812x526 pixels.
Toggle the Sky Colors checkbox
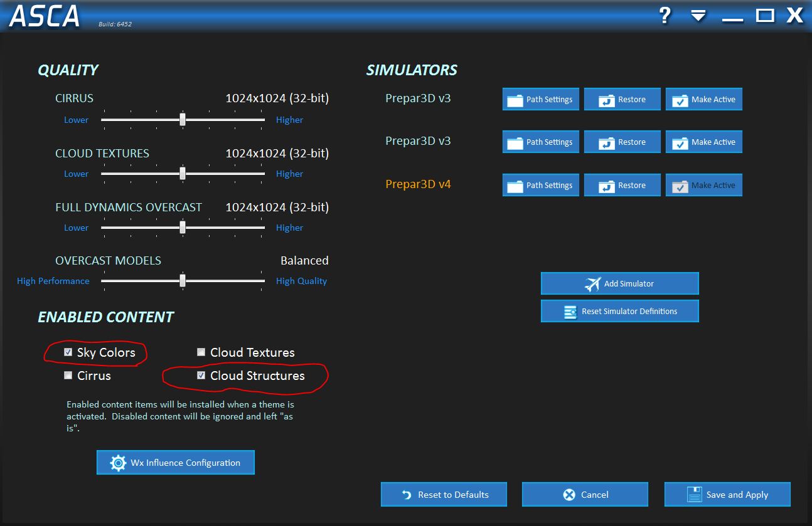[x=68, y=352]
